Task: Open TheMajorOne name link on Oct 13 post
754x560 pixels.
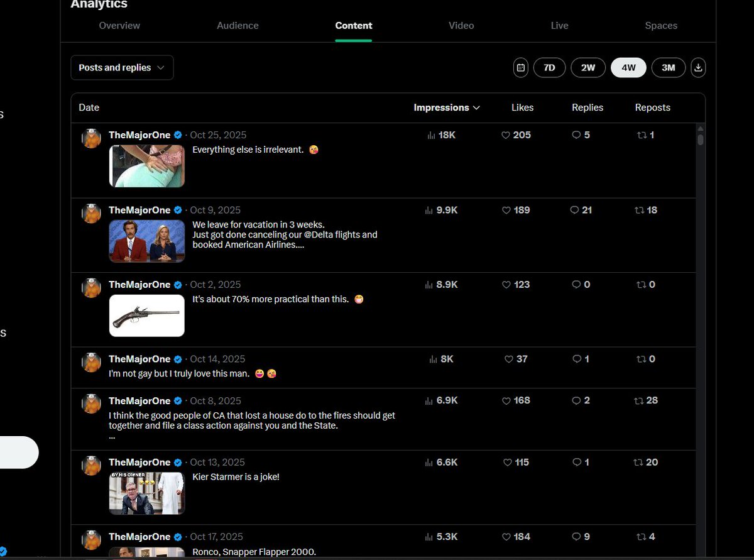Action: point(139,462)
